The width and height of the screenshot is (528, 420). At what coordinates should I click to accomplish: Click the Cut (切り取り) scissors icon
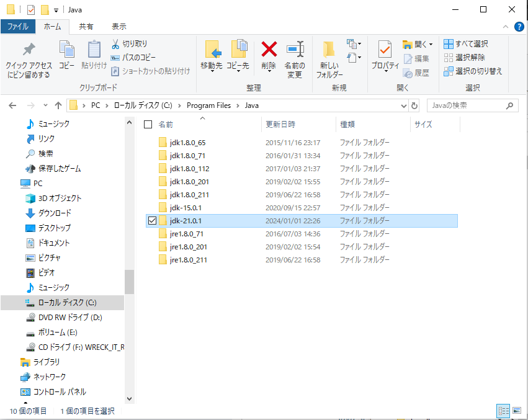[x=115, y=44]
